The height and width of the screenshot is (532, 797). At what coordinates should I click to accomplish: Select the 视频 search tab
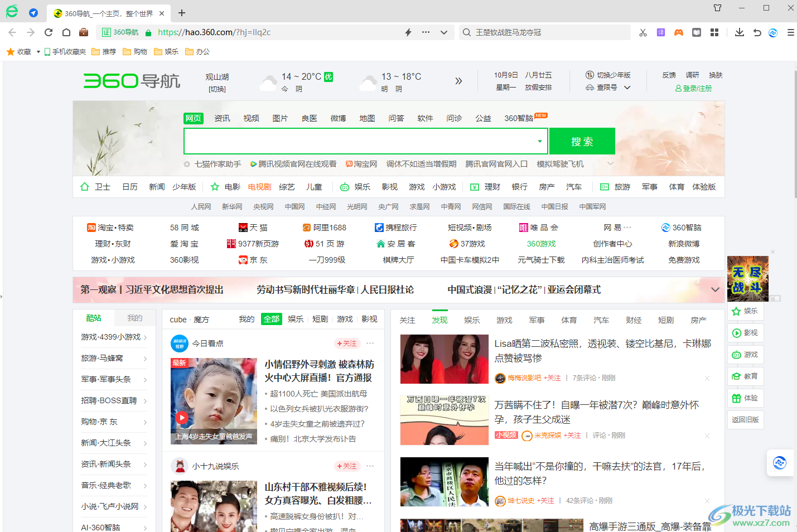click(x=251, y=118)
